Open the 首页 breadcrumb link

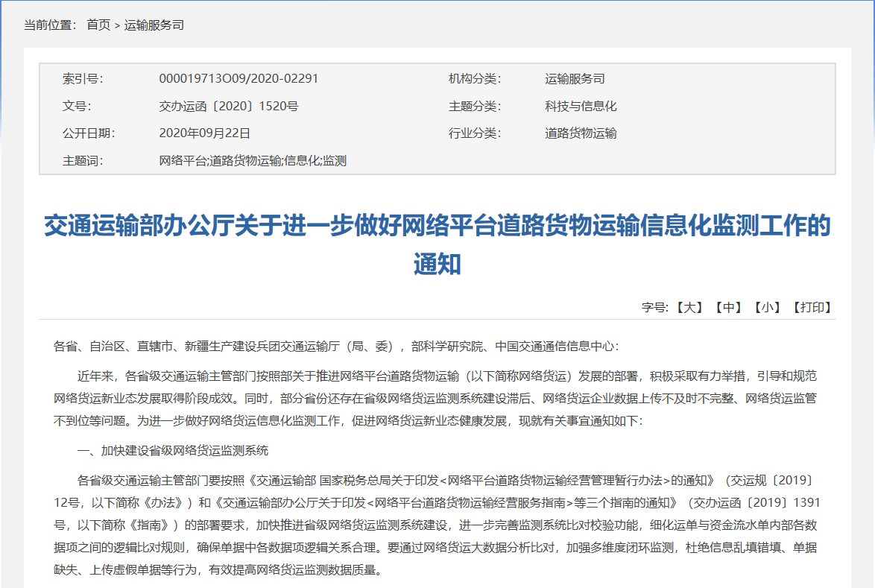98,25
